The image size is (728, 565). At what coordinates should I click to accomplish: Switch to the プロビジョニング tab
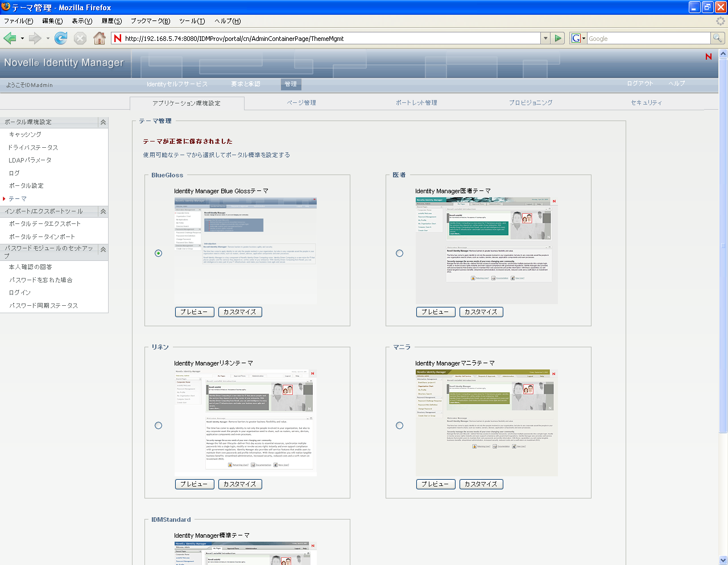coord(531,103)
